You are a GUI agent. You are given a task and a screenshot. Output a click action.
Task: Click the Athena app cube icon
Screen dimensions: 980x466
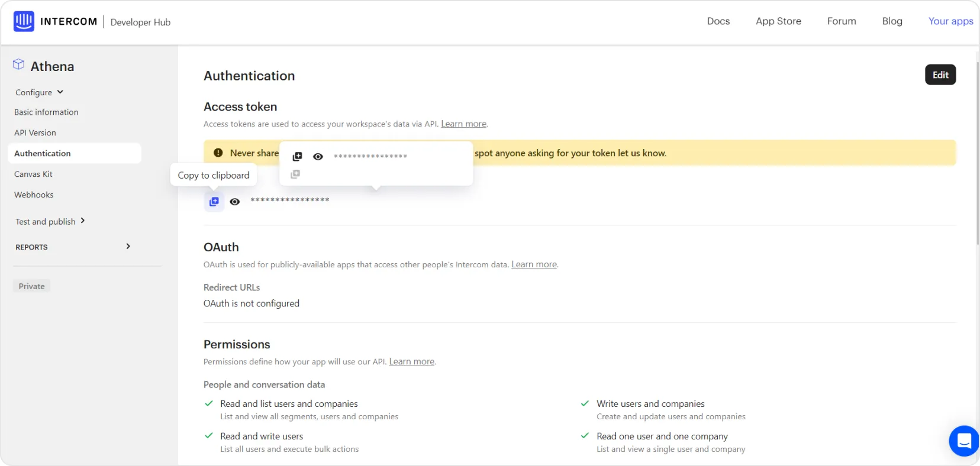click(x=19, y=64)
